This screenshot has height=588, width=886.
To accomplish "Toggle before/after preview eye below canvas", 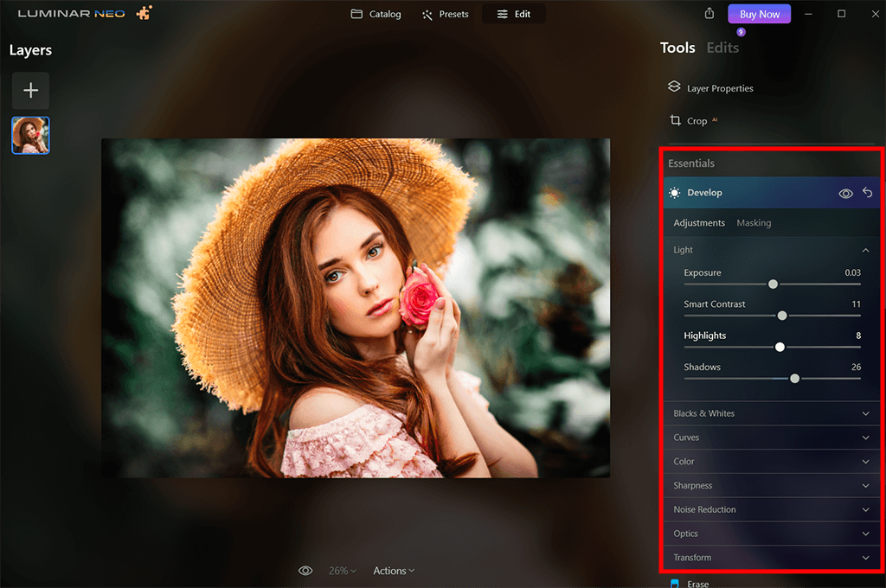I will pyautogui.click(x=305, y=571).
